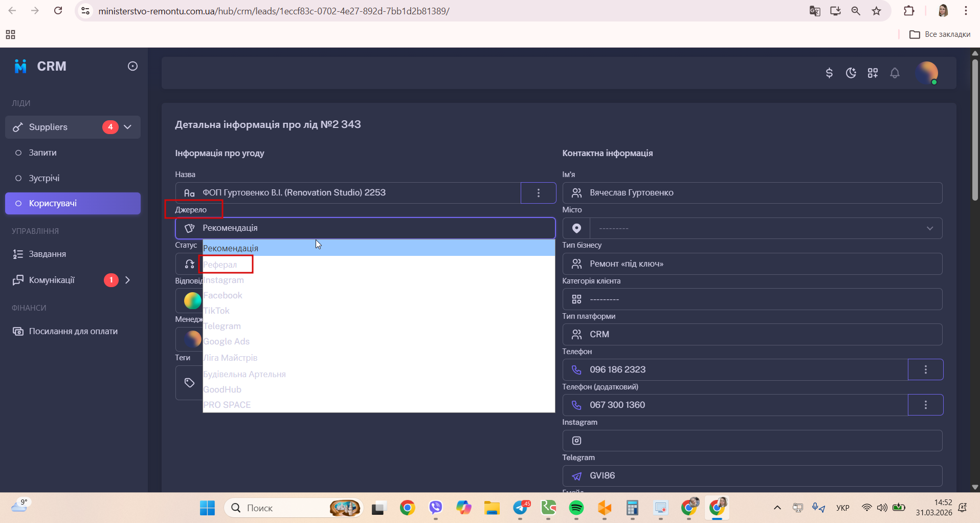Click the Ім'я field with Вячеслав Гуртовенко

752,193
